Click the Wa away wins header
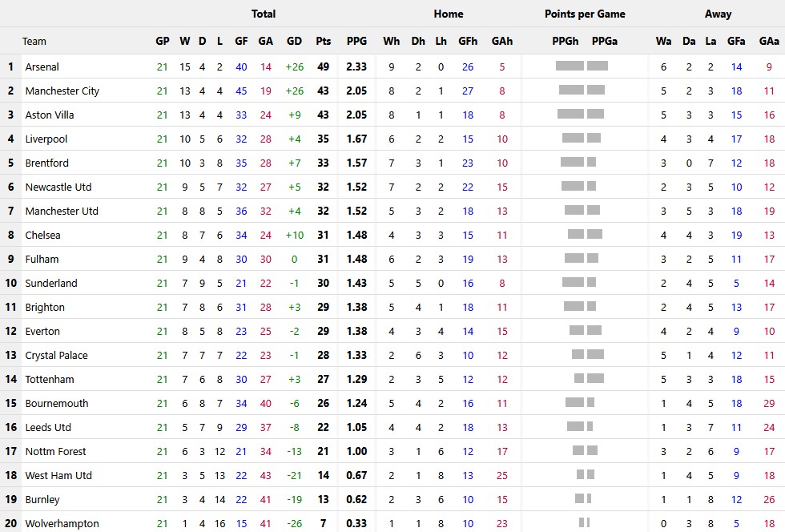This screenshot has height=532, width=785. (663, 41)
